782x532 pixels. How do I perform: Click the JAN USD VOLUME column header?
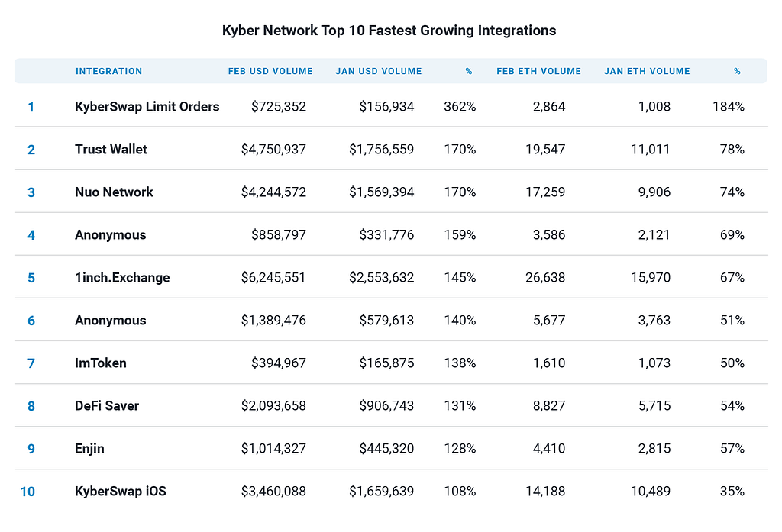(x=379, y=71)
